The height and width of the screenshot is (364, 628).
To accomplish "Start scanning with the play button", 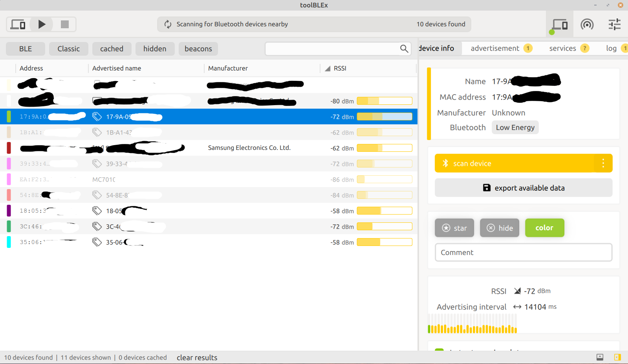I will point(42,24).
